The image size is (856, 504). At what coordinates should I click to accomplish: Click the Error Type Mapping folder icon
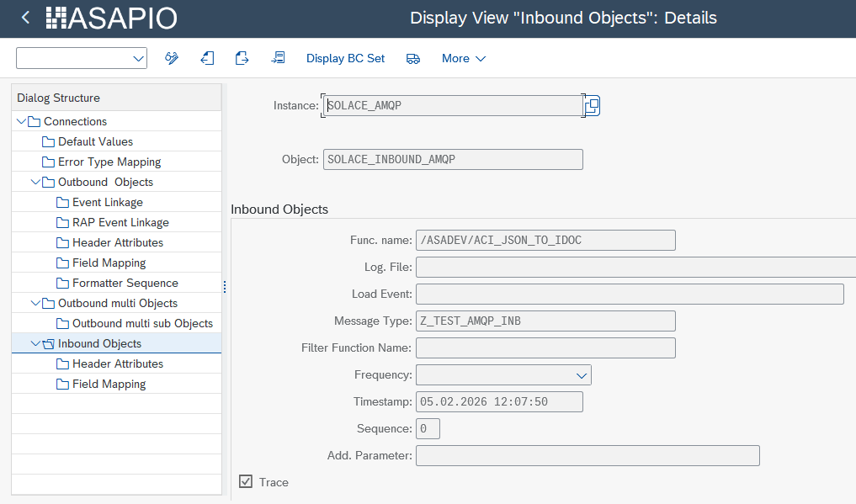[48, 162]
